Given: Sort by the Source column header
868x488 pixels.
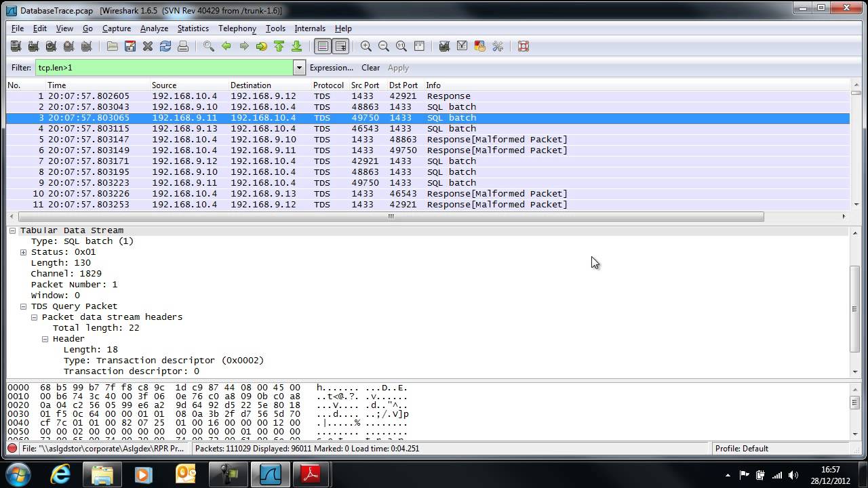Looking at the screenshot, I should [x=189, y=85].
